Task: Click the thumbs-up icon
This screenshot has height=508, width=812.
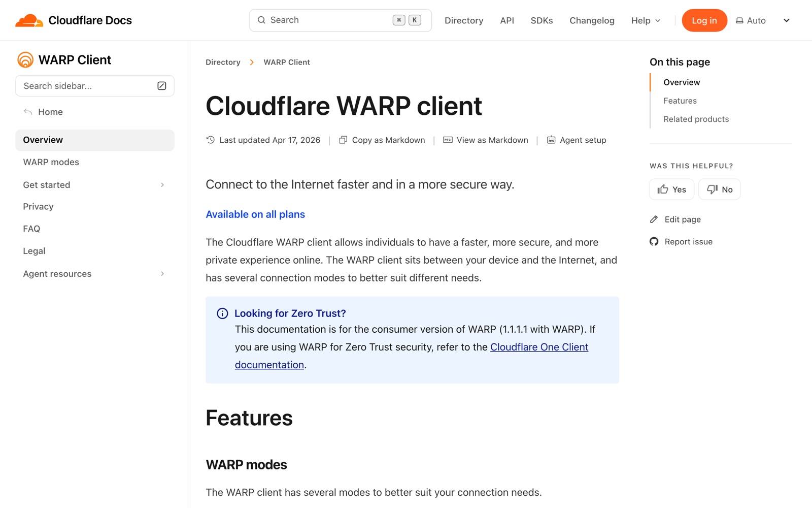Action: [663, 189]
